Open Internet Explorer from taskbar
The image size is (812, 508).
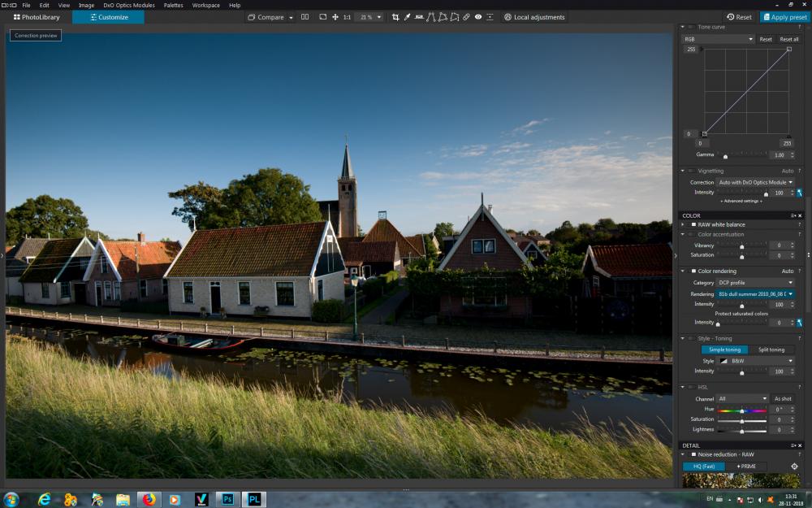(45, 499)
